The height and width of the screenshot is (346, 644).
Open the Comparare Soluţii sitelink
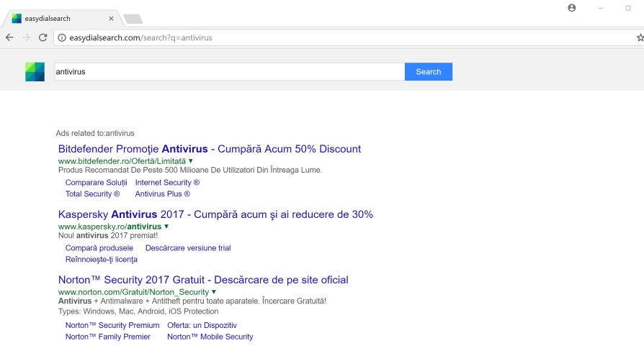tap(96, 183)
